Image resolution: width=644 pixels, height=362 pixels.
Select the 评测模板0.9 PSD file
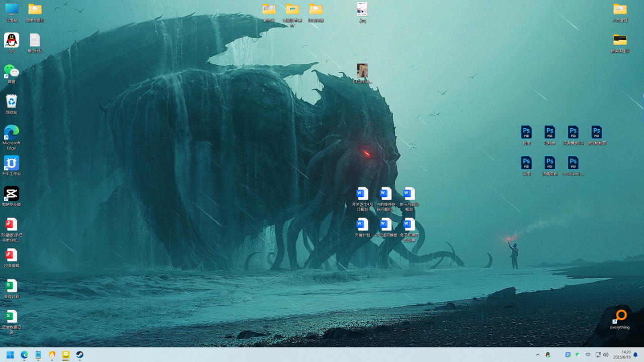pyautogui.click(x=573, y=135)
